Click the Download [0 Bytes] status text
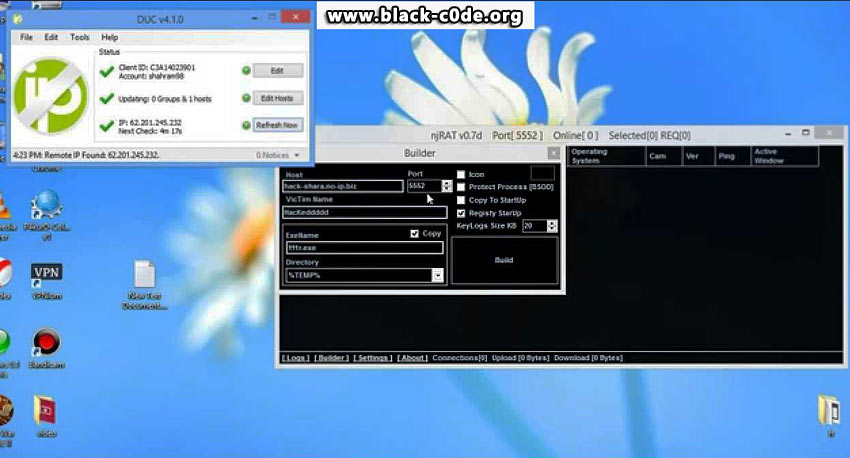 (588, 358)
